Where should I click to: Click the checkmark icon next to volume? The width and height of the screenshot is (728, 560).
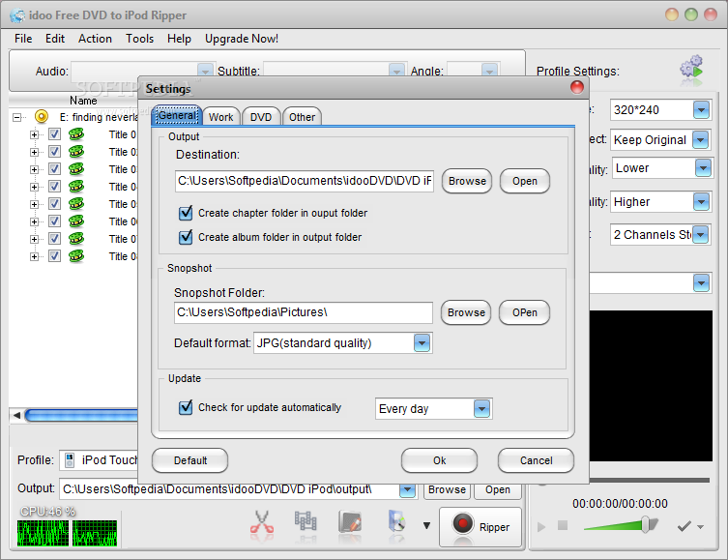tap(684, 526)
